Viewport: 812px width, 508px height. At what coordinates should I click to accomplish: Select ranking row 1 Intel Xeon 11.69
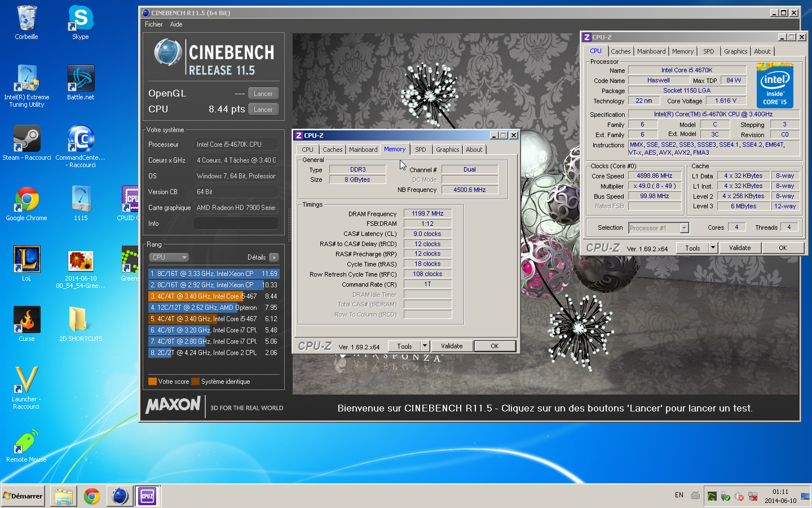coord(214,274)
